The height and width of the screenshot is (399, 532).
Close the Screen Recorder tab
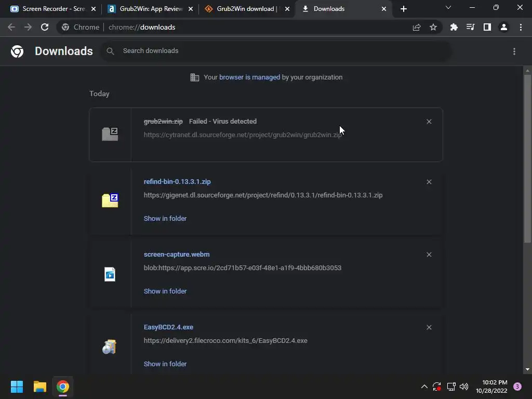pos(94,9)
